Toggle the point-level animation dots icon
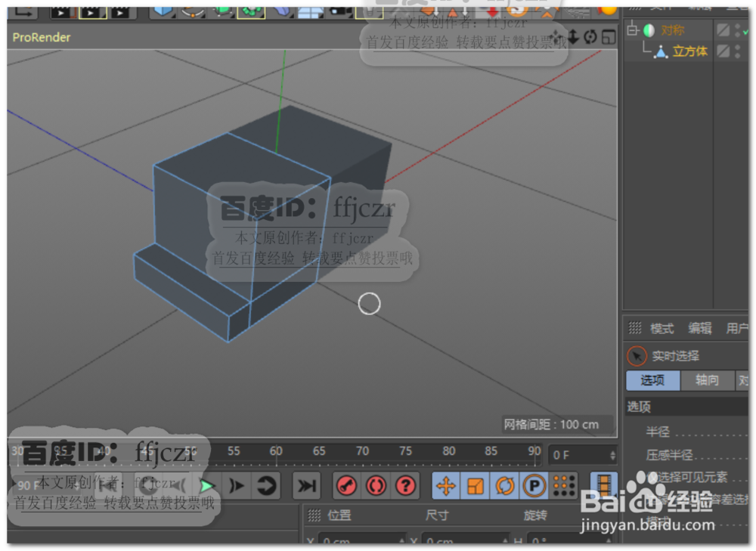This screenshot has height=551, width=756. point(564,486)
